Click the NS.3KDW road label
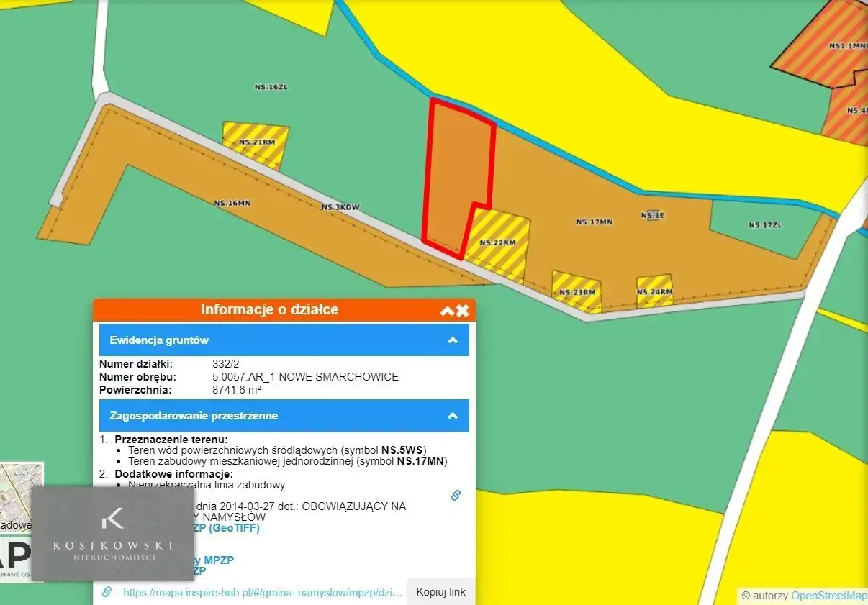868x605 pixels. click(340, 207)
